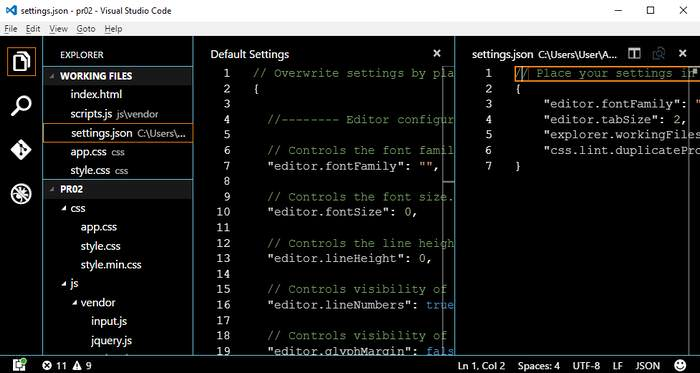Close the settings.json editor
The image size is (700, 373).
pyautogui.click(x=683, y=54)
